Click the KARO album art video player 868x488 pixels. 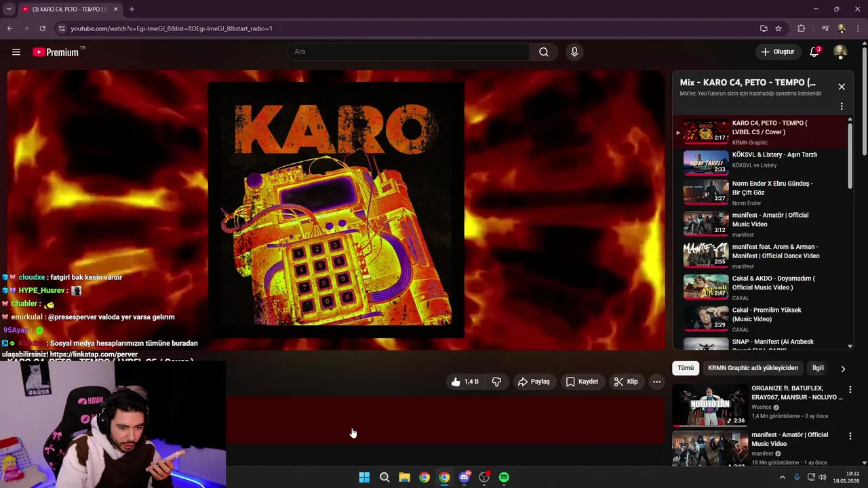pos(336,210)
